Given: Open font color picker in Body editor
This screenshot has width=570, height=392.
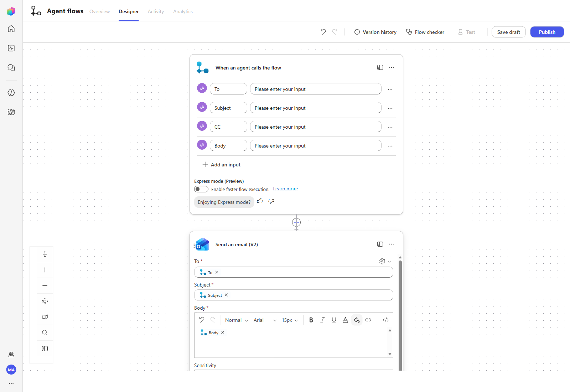Looking at the screenshot, I should [345, 320].
